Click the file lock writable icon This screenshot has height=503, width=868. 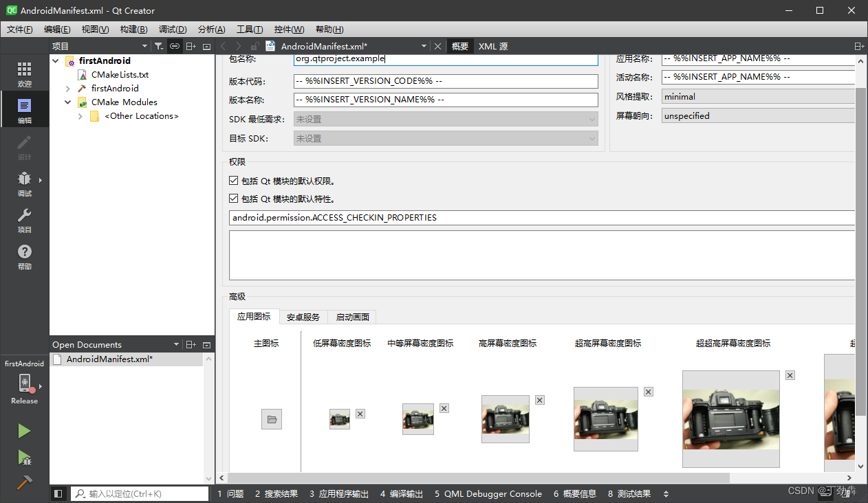[254, 46]
